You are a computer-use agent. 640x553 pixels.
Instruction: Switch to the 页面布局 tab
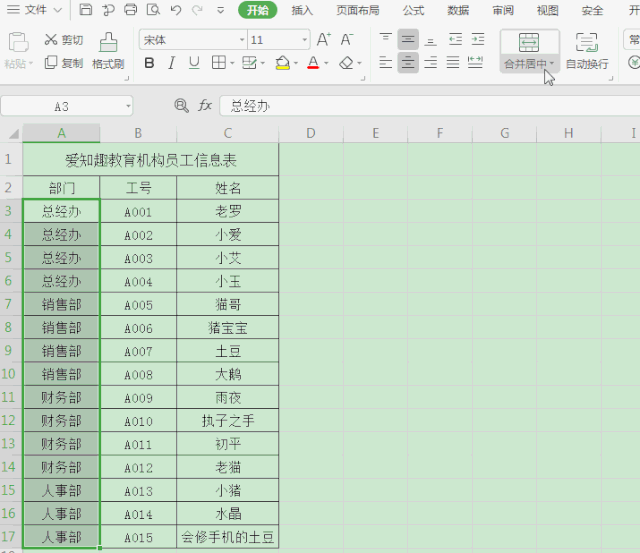tap(358, 10)
